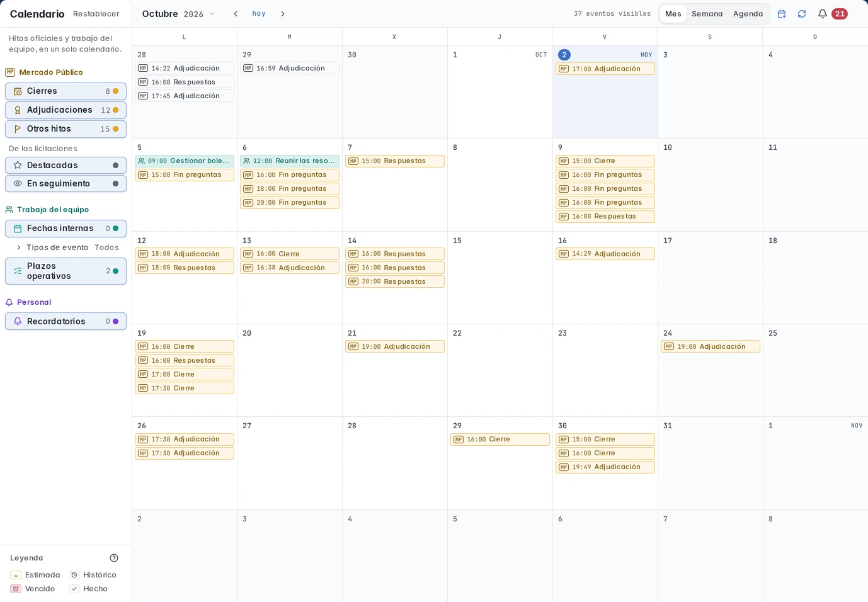Toggle the Destacadas filter

(x=66, y=165)
